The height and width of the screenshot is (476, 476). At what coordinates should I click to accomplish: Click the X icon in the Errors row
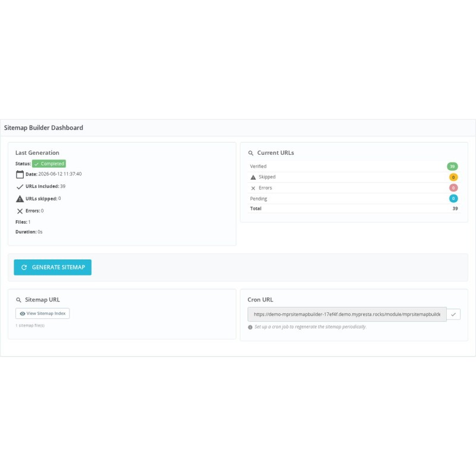pos(253,188)
